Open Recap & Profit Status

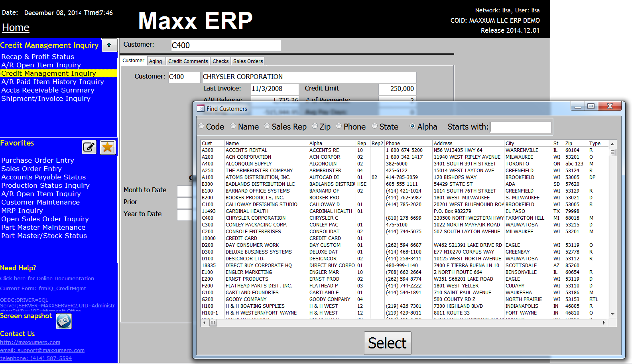click(x=38, y=57)
